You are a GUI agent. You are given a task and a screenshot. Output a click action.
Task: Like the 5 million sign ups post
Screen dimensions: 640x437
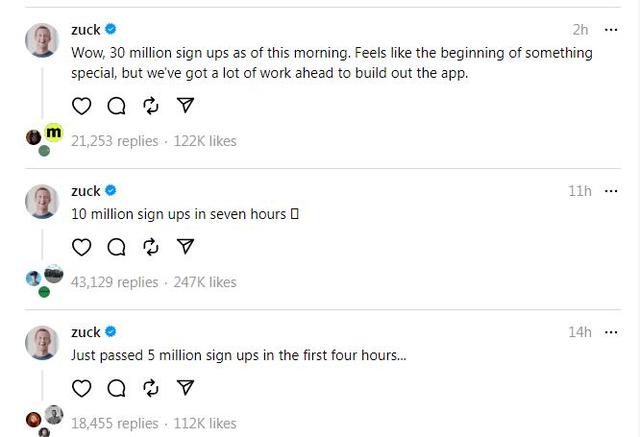pyautogui.click(x=83, y=387)
